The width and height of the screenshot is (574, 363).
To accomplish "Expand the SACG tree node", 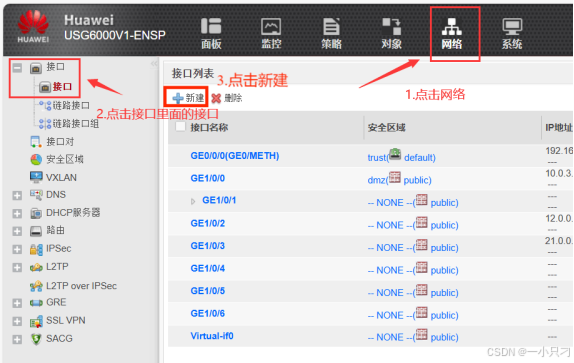I will tap(17, 339).
